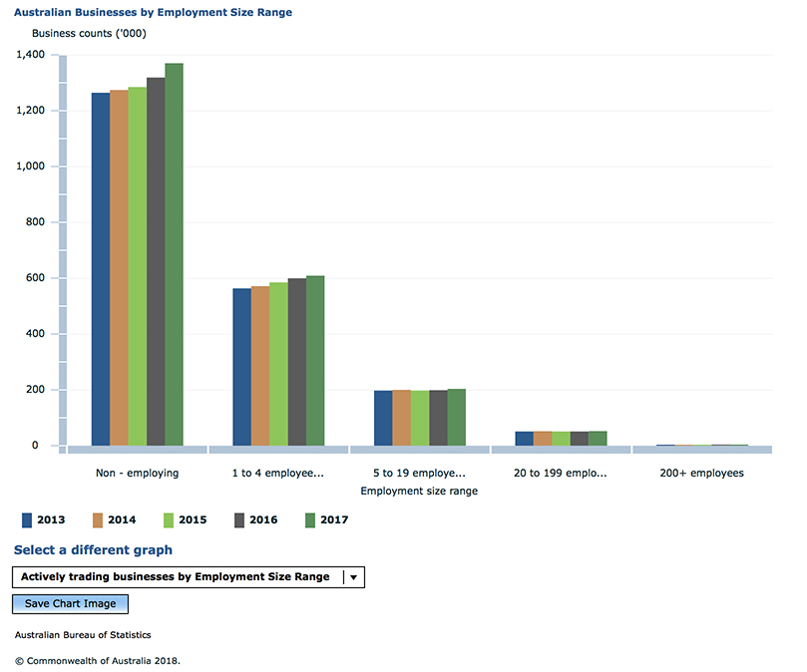Screen dimensions: 807x672
Task: Click the 2017 bar for 20 to 199 employees
Action: pos(599,439)
